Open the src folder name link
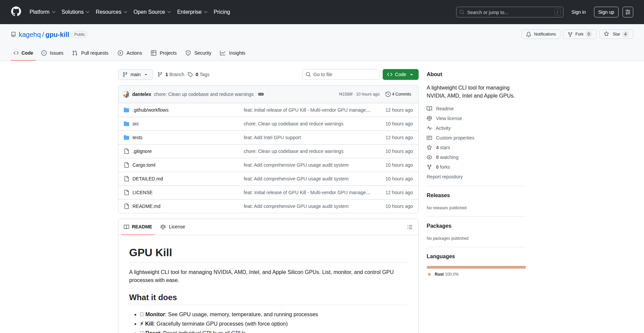The height and width of the screenshot is (333, 644). 136,124
